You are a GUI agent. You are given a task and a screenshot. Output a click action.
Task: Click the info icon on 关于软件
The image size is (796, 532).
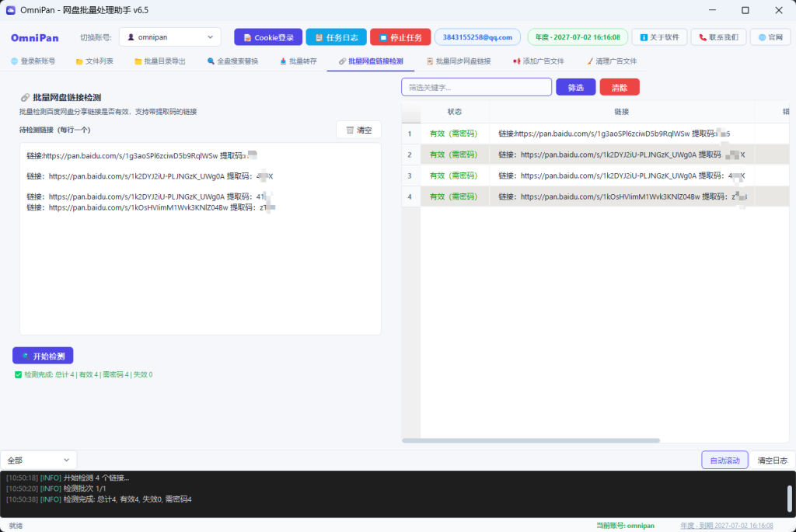644,37
